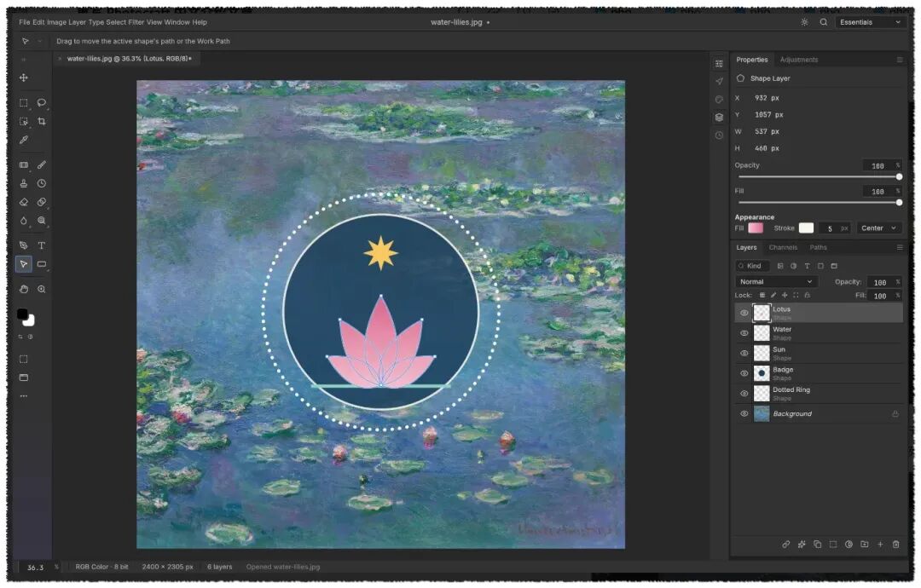921x588 pixels.
Task: Click the pink Fill color swatch
Action: point(756,228)
